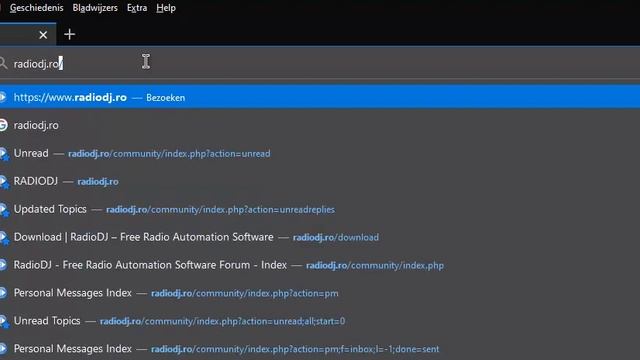Click the favicon next to Unread Topics row
Screen dimensions: 640x360
pyautogui.click(x=4, y=322)
